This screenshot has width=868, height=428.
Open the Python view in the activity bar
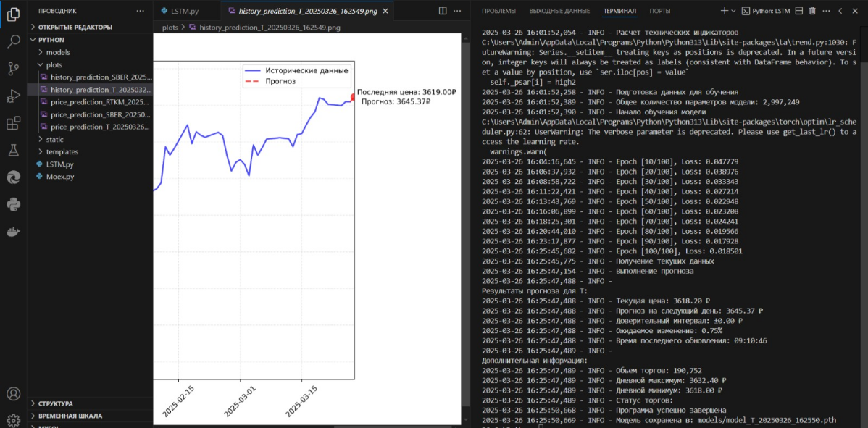(13, 203)
